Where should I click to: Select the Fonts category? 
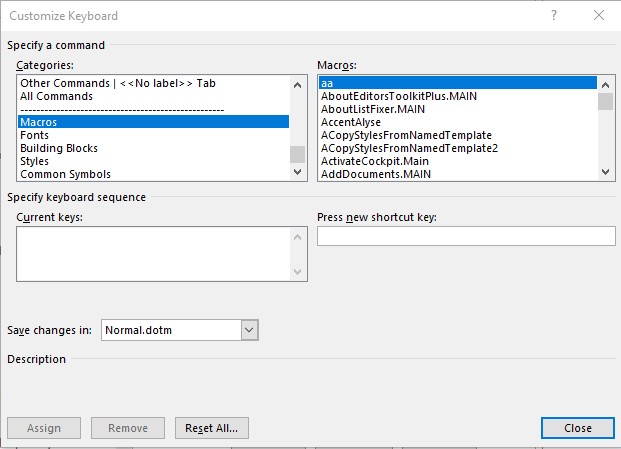pyautogui.click(x=35, y=135)
